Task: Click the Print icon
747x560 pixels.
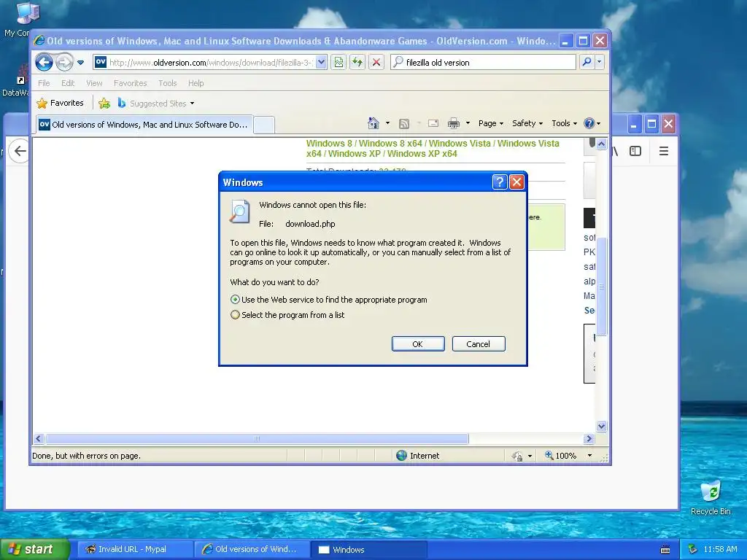Action: coord(454,124)
